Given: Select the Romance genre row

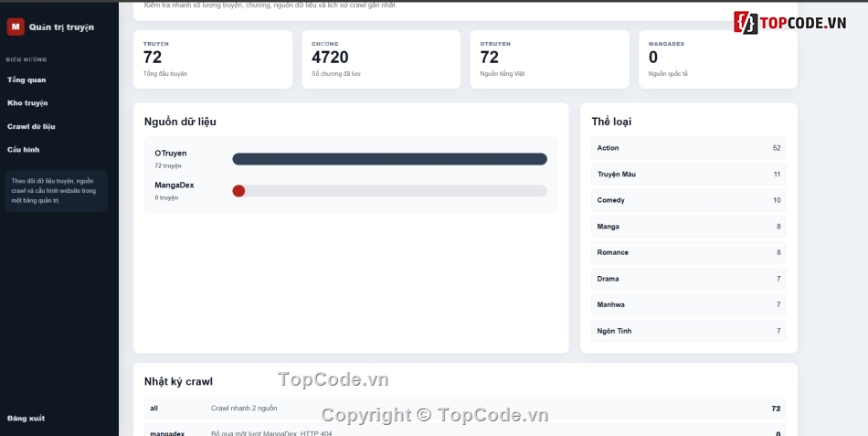Looking at the screenshot, I should pos(689,252).
